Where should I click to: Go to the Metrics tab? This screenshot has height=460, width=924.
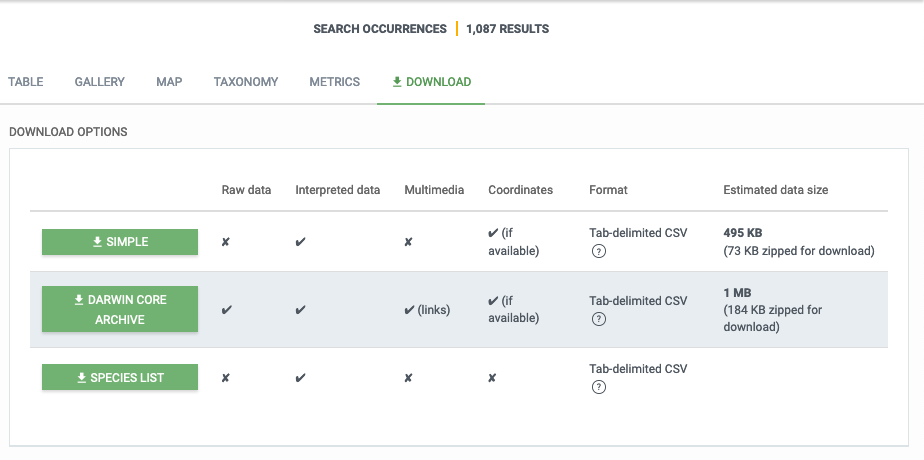(334, 82)
